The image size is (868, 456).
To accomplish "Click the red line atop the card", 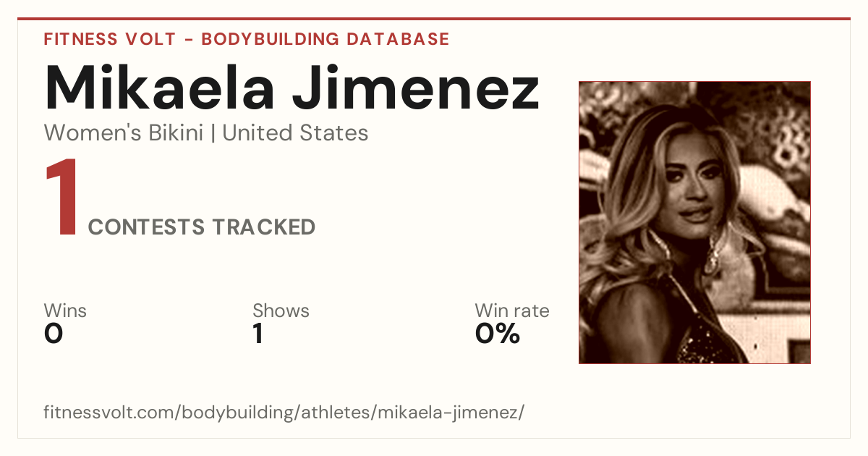I will click(x=434, y=19).
